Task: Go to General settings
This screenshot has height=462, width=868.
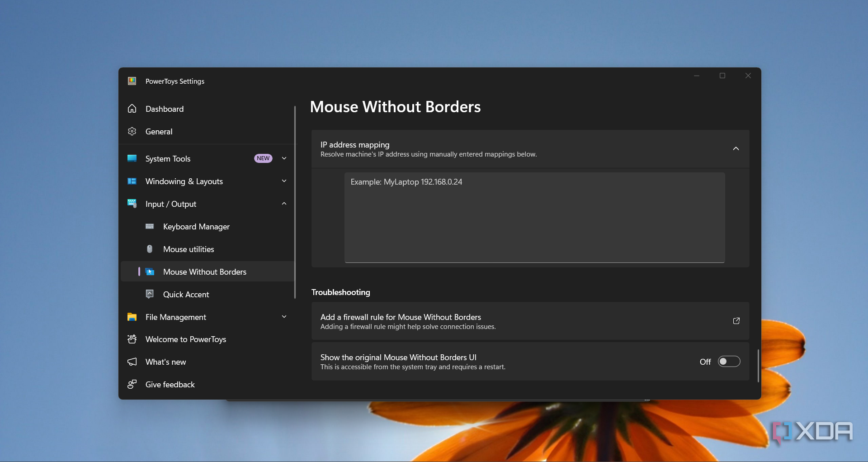Action: (208, 131)
